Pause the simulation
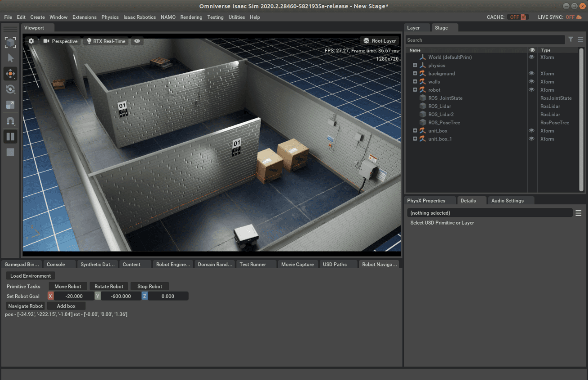 tap(10, 137)
